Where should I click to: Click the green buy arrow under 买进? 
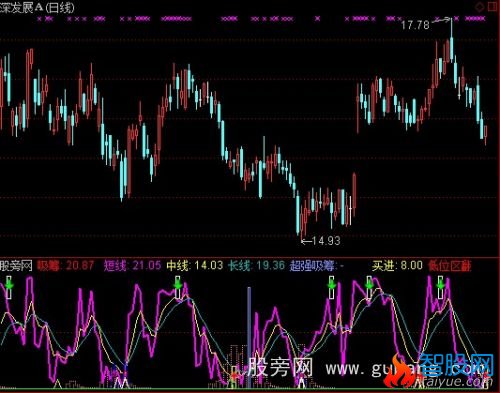click(369, 285)
